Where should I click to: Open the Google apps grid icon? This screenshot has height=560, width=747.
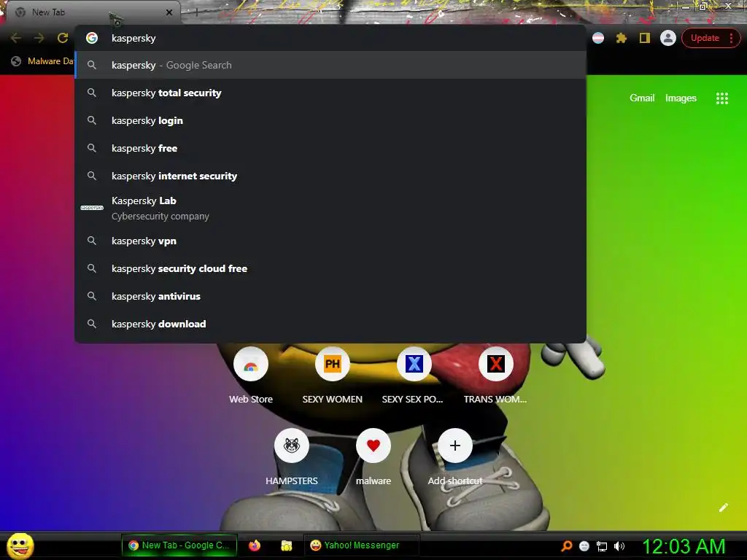(721, 98)
